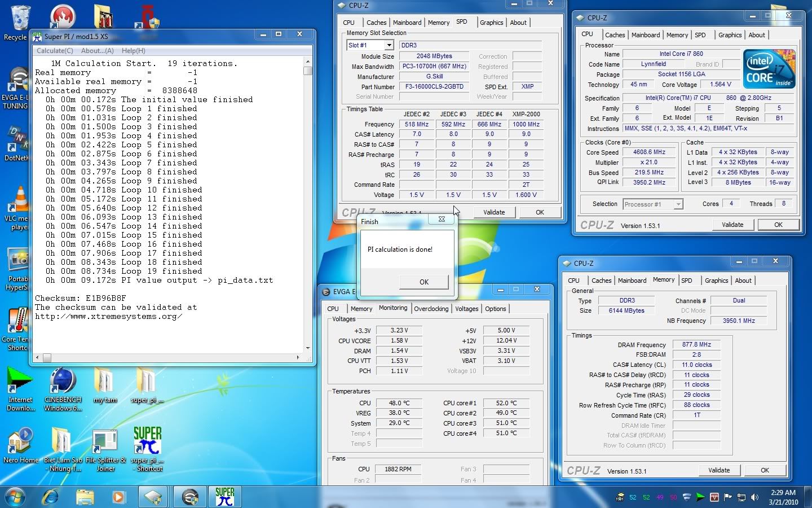Click OK in the CPU tab CPU-Z window

778,225
